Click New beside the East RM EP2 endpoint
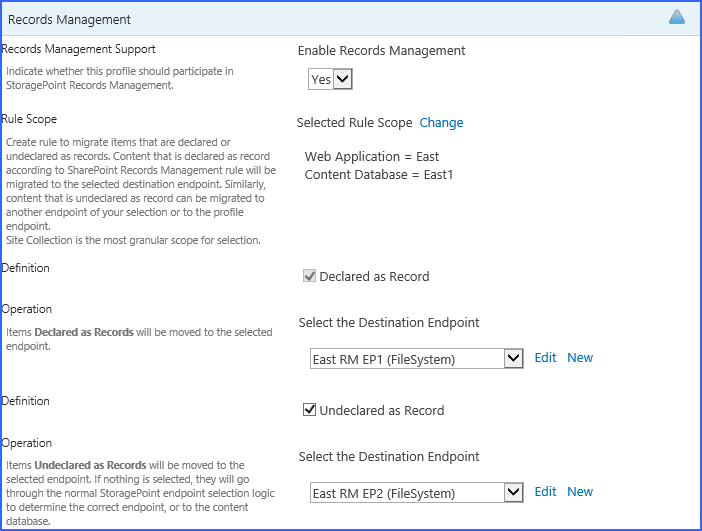The image size is (702, 531). point(580,492)
